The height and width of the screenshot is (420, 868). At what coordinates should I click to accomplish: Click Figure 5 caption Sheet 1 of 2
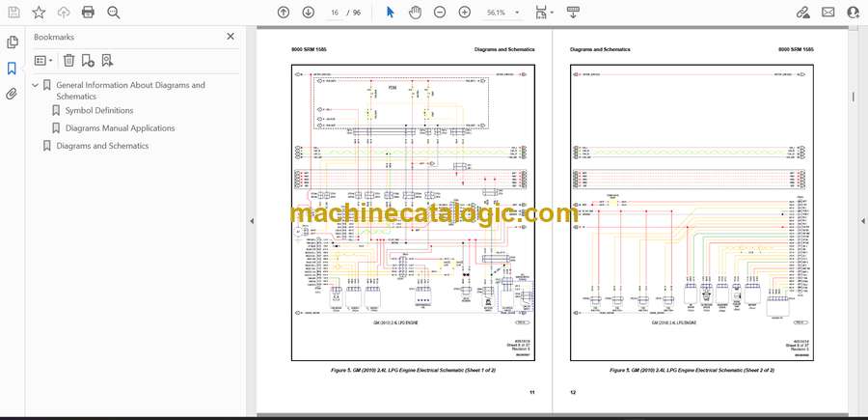413,370
